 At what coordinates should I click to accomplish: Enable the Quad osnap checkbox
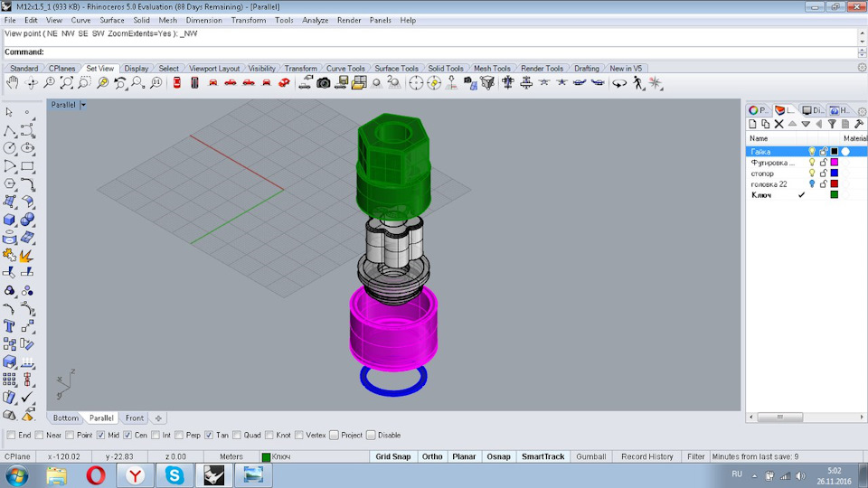click(x=237, y=436)
